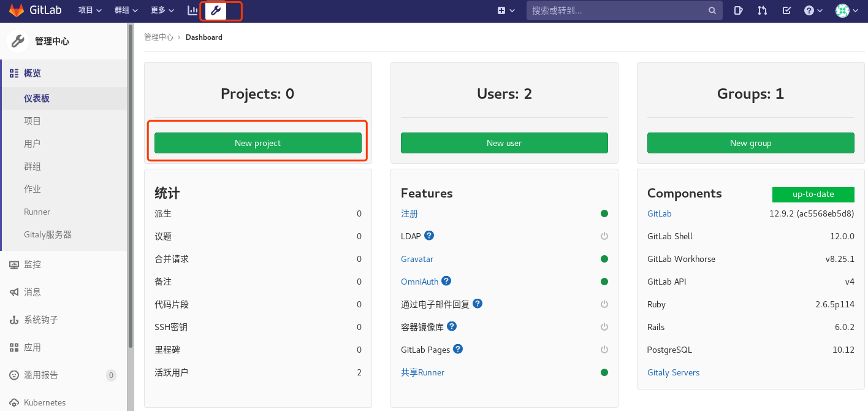Open the Gravatar link

[x=417, y=259]
